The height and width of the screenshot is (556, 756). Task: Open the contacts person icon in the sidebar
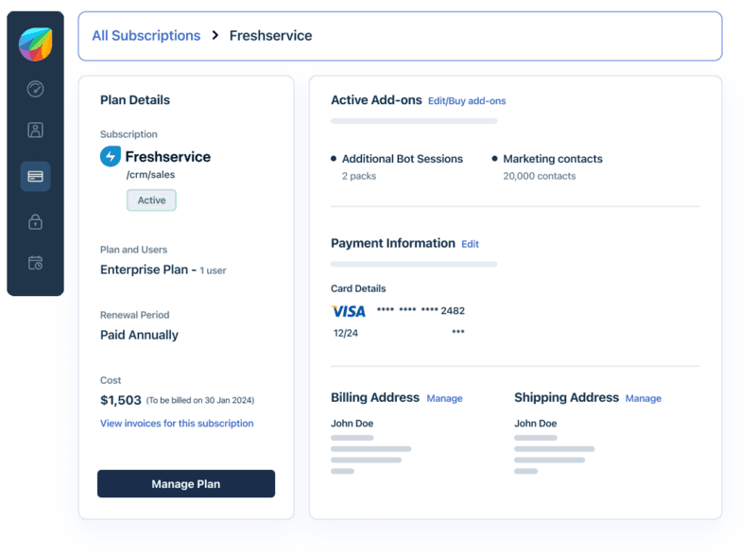point(35,130)
